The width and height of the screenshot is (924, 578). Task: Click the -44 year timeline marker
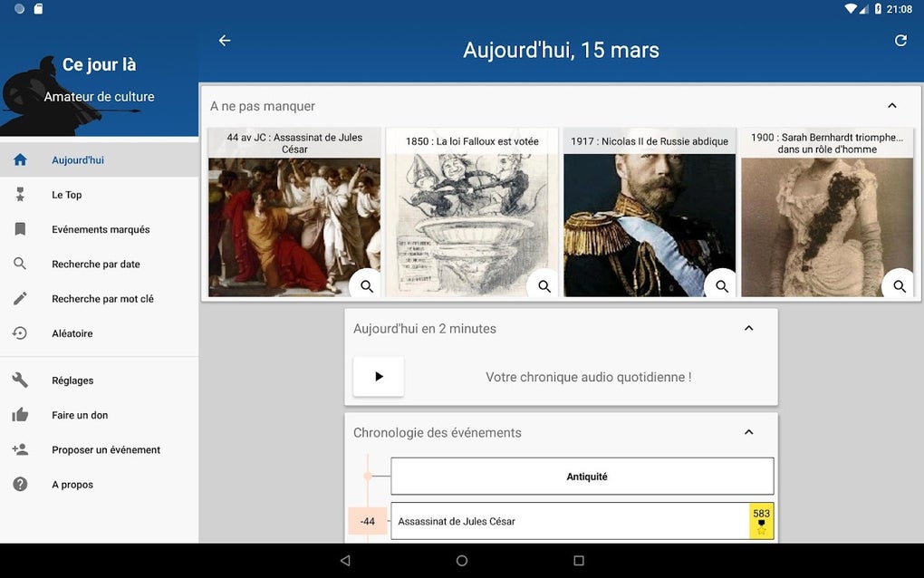(367, 521)
